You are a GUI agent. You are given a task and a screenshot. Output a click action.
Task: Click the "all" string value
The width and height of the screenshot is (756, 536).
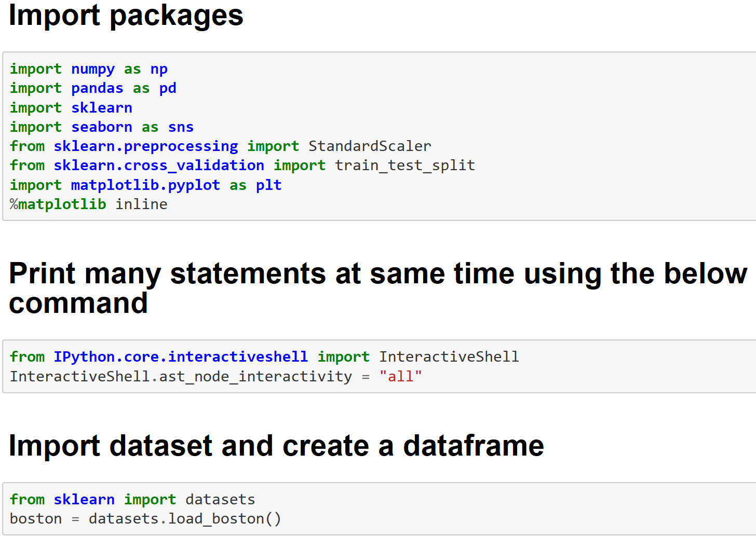point(400,377)
